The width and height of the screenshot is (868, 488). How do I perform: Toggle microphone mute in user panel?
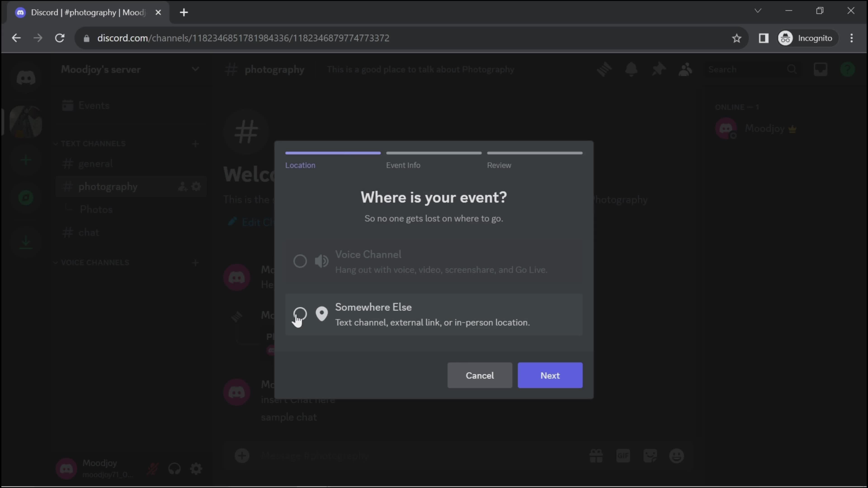click(x=152, y=469)
